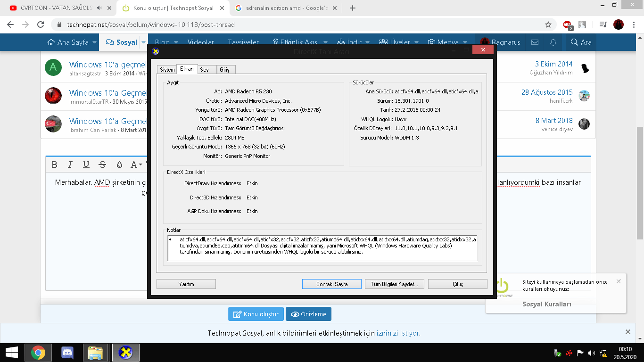Viewport: 644px width, 362px height.
Task: Expand the İndir dropdown arrow
Action: (x=368, y=42)
